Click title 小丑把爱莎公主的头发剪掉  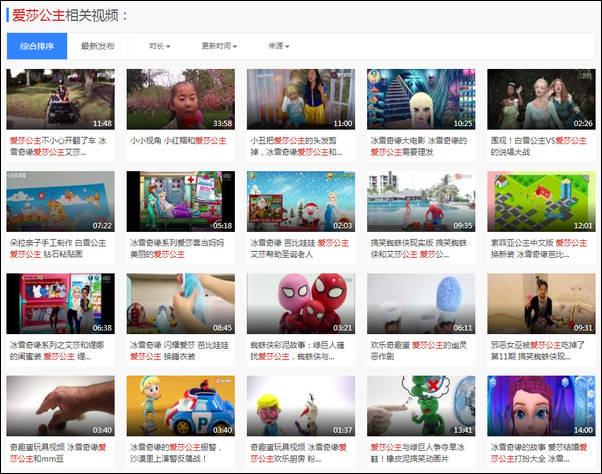tap(296, 146)
